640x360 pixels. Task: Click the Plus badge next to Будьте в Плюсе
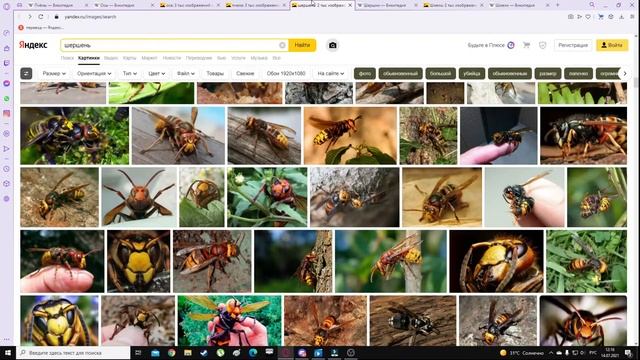511,45
